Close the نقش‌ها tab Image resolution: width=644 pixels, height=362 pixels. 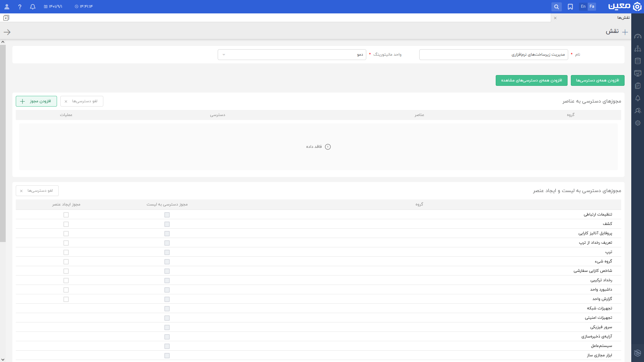(x=555, y=18)
